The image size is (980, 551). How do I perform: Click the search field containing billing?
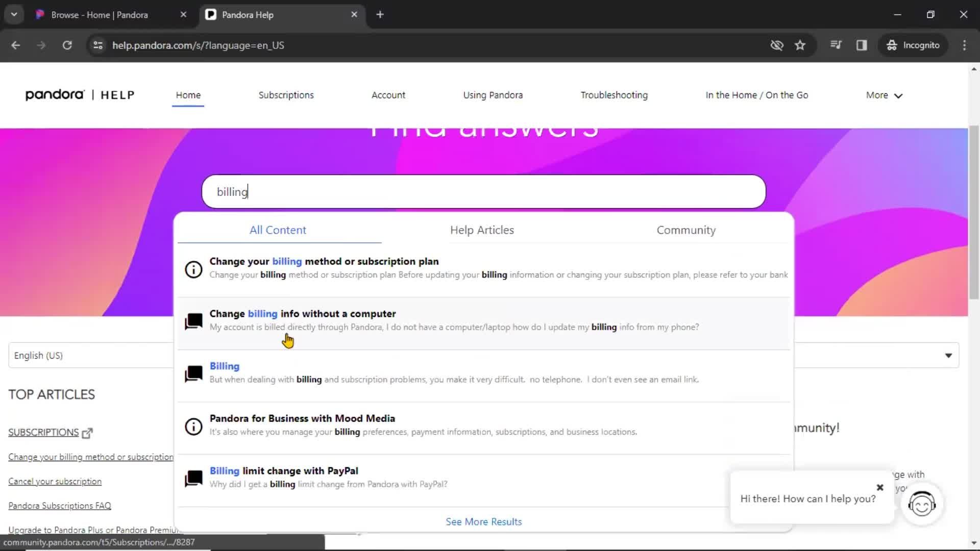point(484,192)
